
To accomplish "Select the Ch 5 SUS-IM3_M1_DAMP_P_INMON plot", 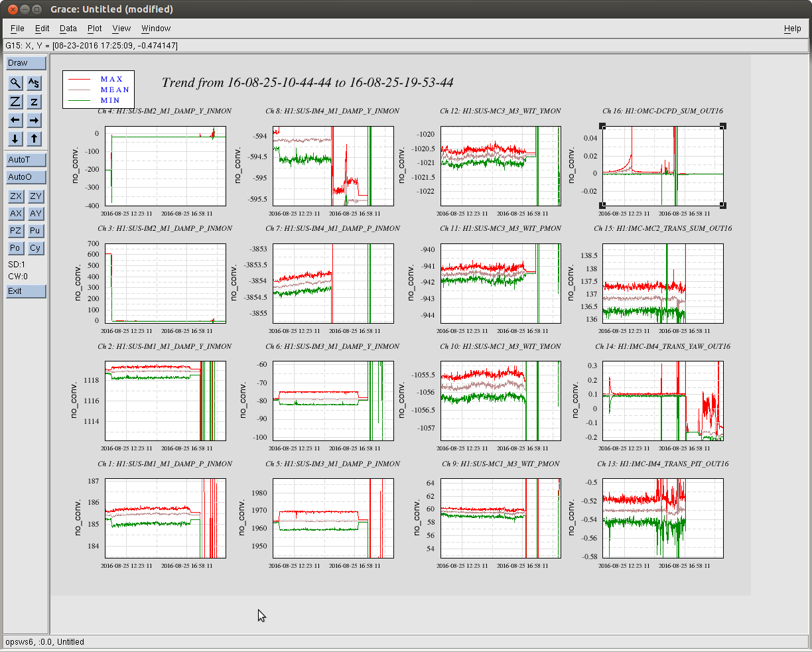I will click(x=333, y=518).
